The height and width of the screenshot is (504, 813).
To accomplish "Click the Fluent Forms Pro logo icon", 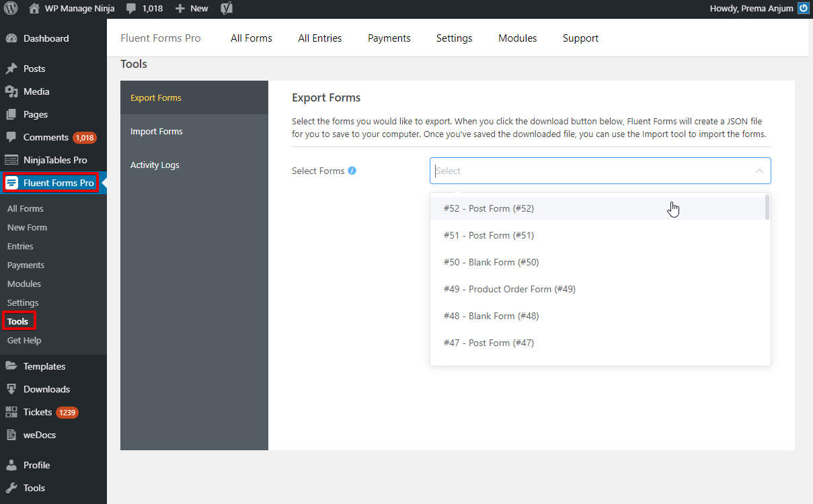I will click(x=12, y=183).
